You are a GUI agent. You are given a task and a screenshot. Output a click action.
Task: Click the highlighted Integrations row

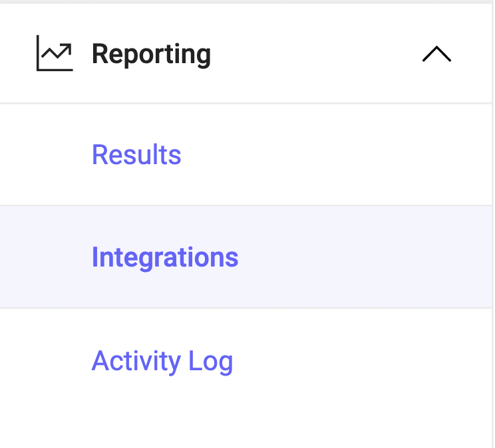[165, 257]
